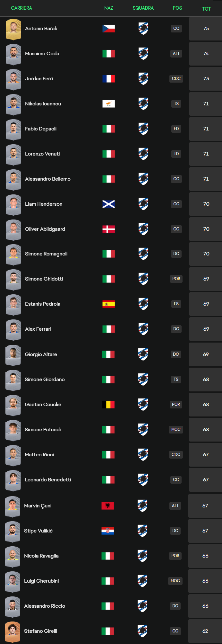Click Sampdoria crest in Massimo Coda's row
222x644 pixels.
click(x=143, y=54)
